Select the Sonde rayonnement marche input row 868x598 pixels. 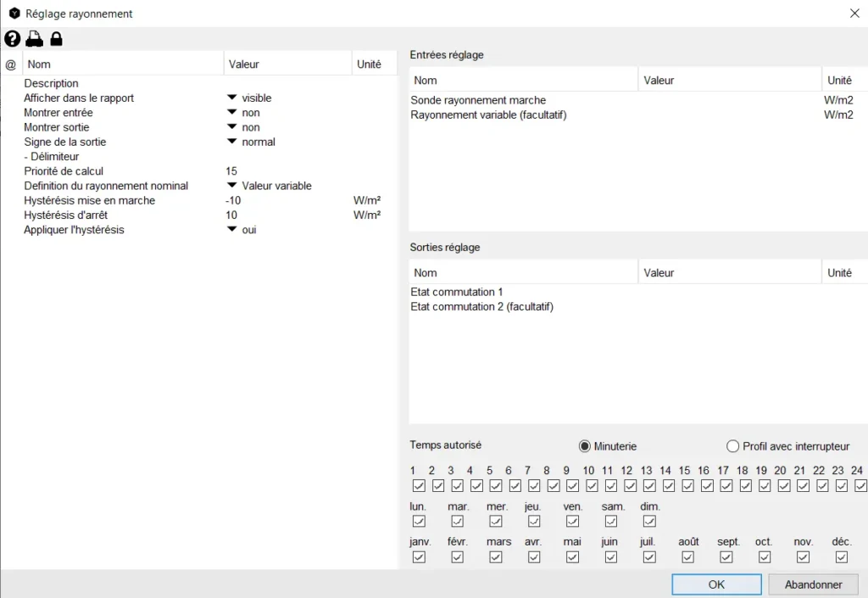pyautogui.click(x=478, y=100)
